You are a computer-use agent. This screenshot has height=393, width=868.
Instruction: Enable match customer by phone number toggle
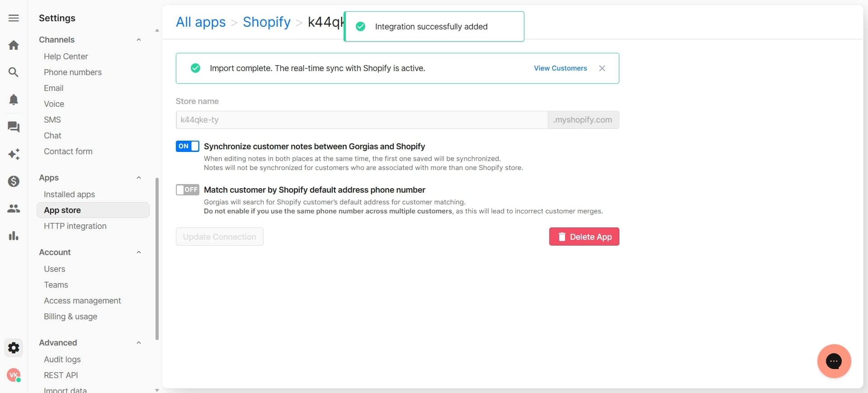[x=187, y=189]
